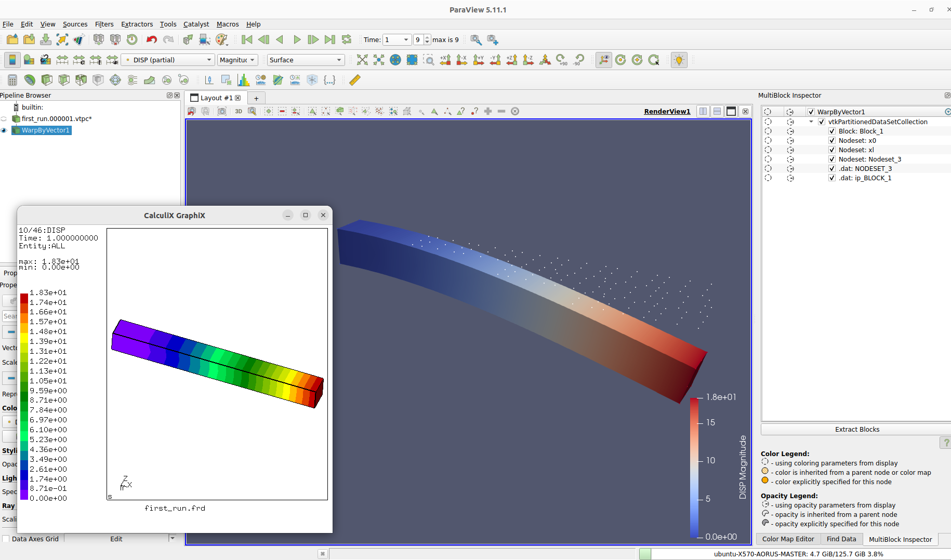The image size is (951, 560).
Task: Switch to the Find Data tab
Action: point(841,539)
